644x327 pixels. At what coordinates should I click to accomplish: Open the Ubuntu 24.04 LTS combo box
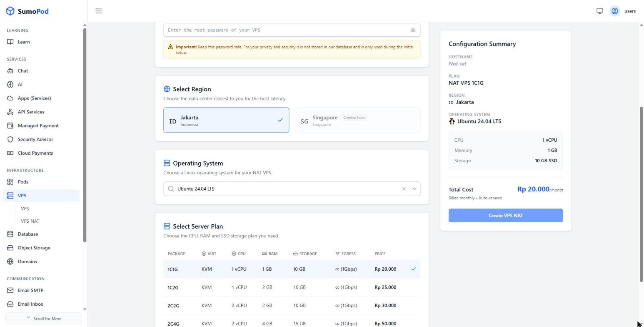[292, 189]
